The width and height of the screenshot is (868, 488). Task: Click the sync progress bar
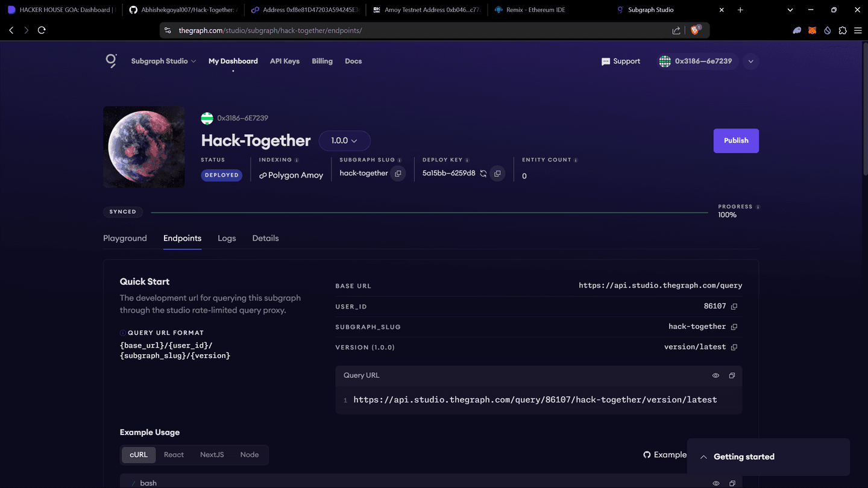coord(429,213)
